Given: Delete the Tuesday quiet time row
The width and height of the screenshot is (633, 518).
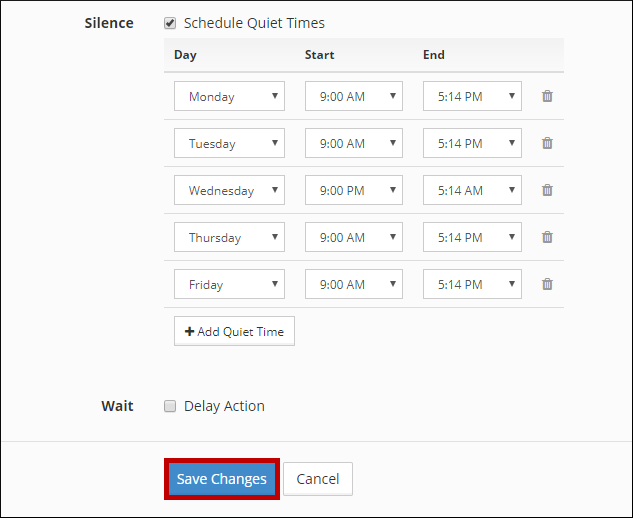Looking at the screenshot, I should pyautogui.click(x=547, y=143).
